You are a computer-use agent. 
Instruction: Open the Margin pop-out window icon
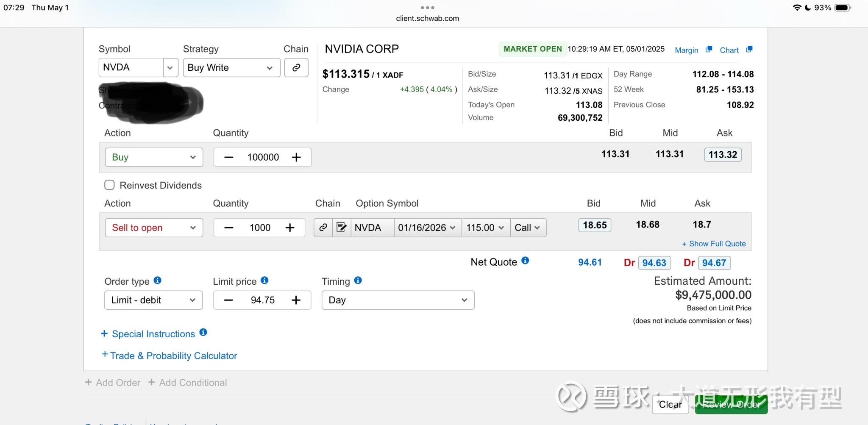pyautogui.click(x=709, y=49)
